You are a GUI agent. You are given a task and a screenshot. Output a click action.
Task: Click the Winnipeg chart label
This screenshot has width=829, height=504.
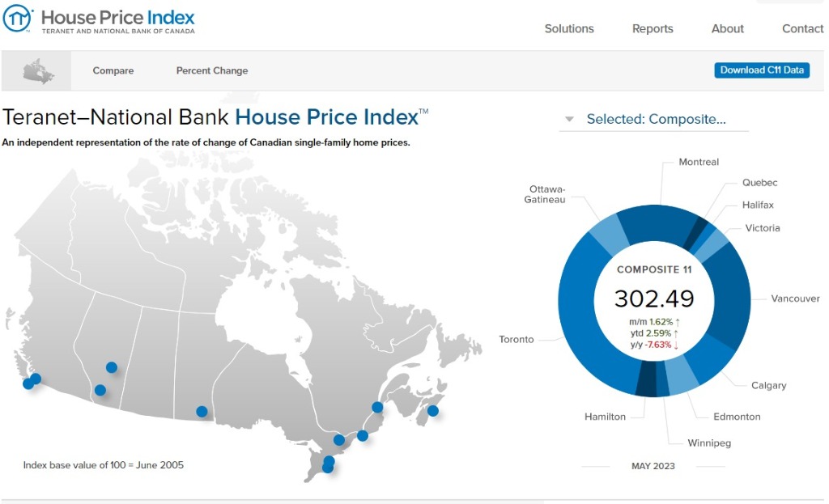pyautogui.click(x=709, y=443)
